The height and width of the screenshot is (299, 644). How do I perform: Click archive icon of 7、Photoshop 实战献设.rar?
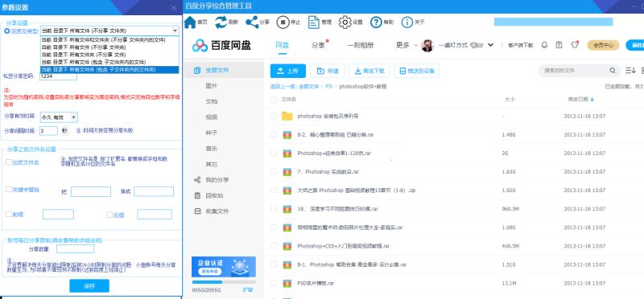(287, 171)
